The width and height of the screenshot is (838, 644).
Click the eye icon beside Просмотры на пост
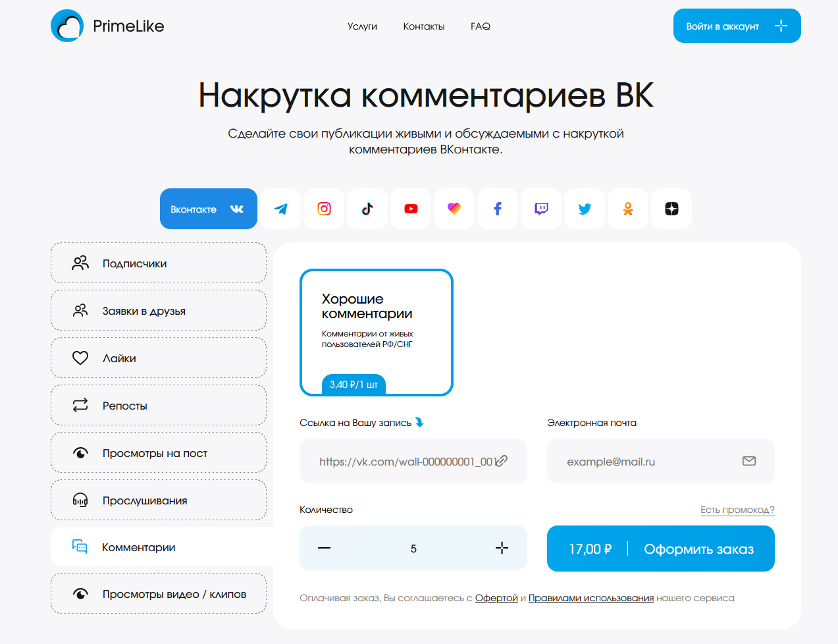tap(80, 452)
